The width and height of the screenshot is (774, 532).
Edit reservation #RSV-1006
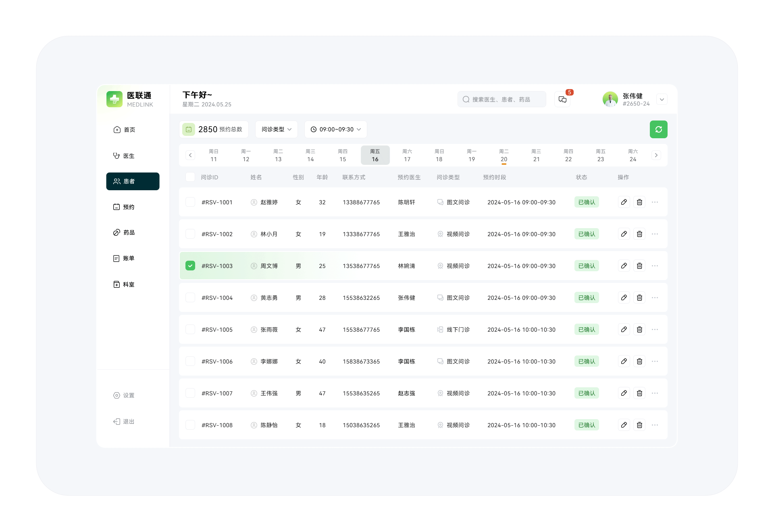point(624,361)
